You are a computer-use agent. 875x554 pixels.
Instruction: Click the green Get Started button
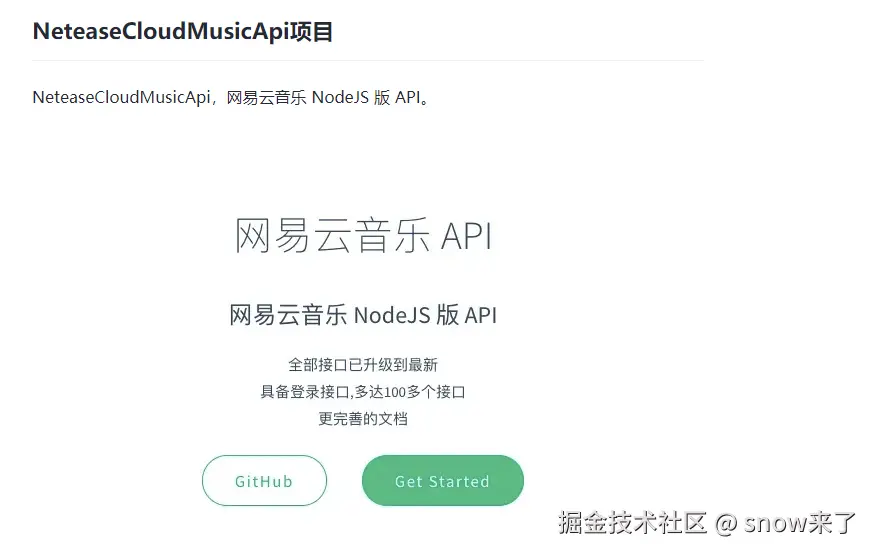443,480
